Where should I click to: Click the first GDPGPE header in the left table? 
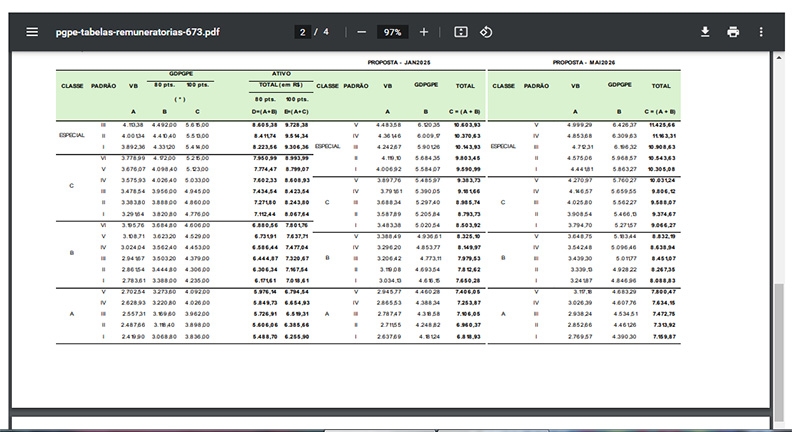pos(180,74)
